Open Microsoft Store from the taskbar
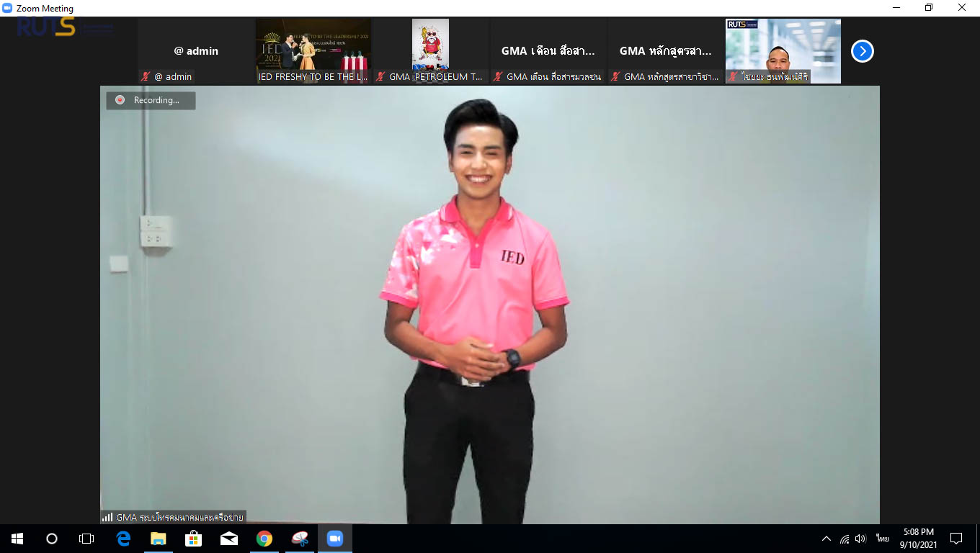This screenshot has width=980, height=553. pyautogui.click(x=193, y=539)
